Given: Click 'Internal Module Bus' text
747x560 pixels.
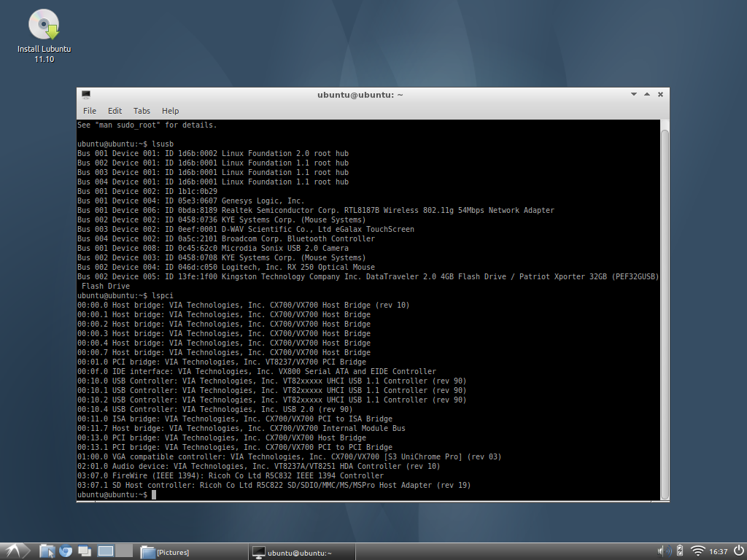Looking at the screenshot, I should [x=364, y=428].
